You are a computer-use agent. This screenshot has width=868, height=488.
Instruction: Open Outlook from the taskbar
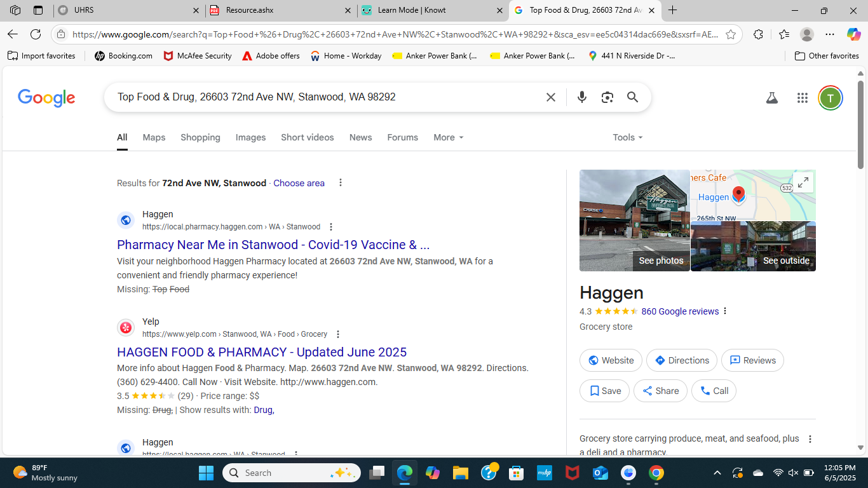click(600, 473)
